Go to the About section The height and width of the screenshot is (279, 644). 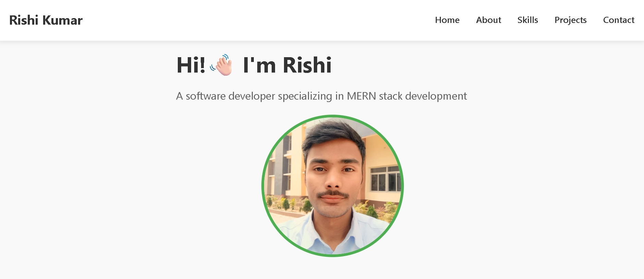pos(488,20)
